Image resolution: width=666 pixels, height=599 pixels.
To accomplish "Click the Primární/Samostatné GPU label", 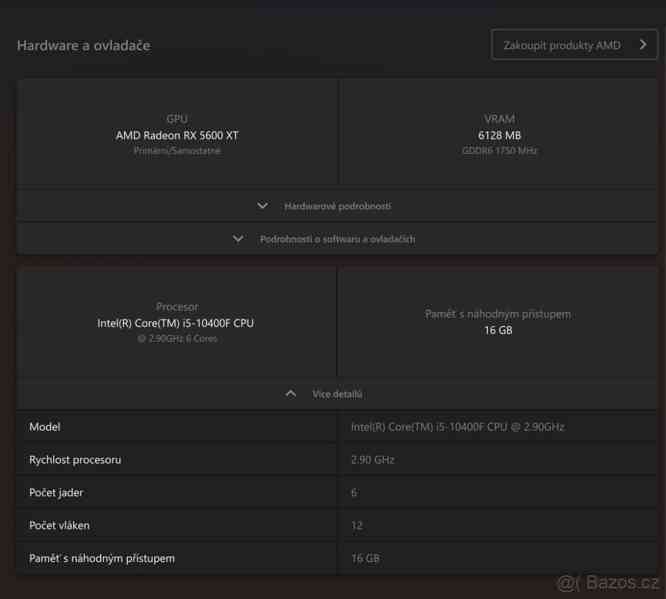I will (177, 151).
